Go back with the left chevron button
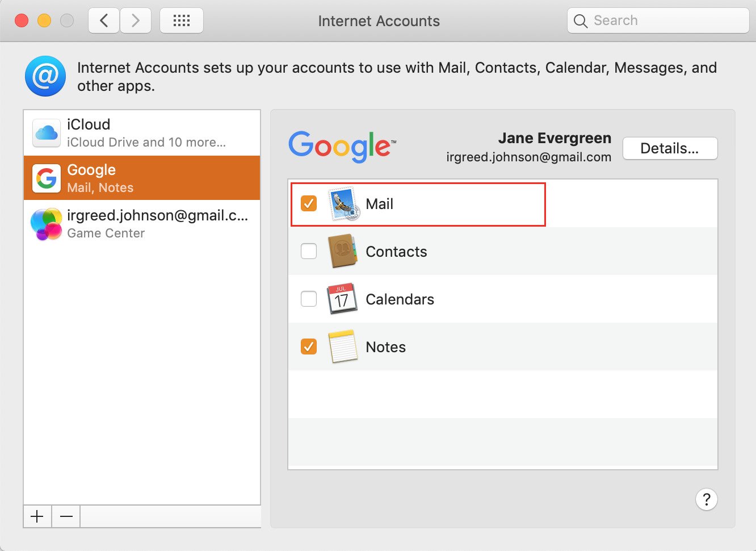Image resolution: width=756 pixels, height=551 pixels. click(104, 21)
